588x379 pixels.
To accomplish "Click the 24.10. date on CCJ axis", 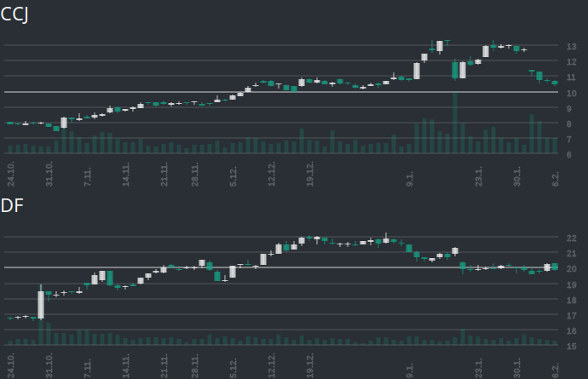I will [10, 175].
